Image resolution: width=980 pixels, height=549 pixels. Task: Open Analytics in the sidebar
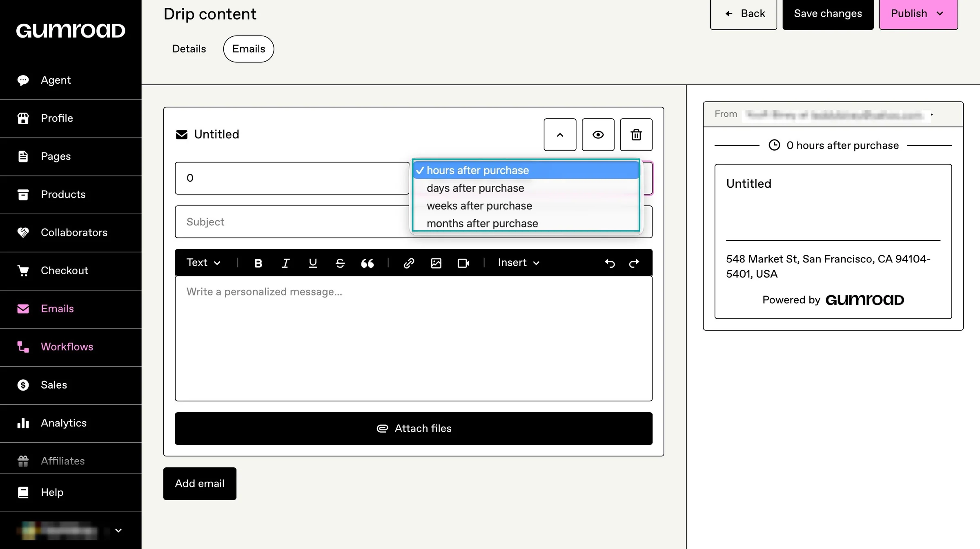pyautogui.click(x=71, y=423)
